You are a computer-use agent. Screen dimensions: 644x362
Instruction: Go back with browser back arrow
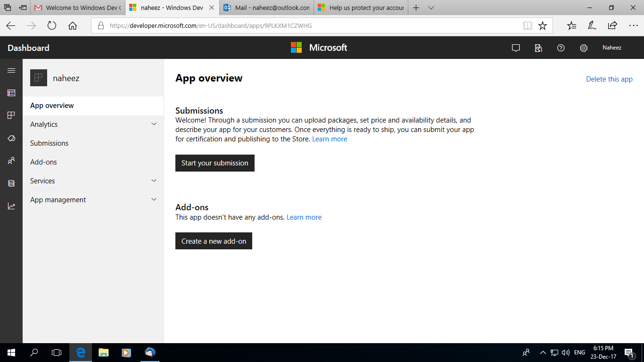(x=10, y=25)
